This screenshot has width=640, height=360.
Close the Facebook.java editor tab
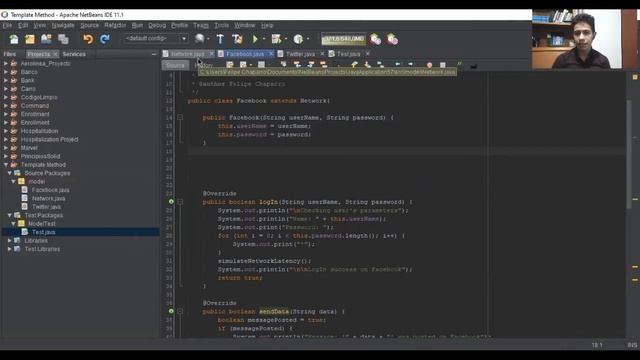point(271,53)
